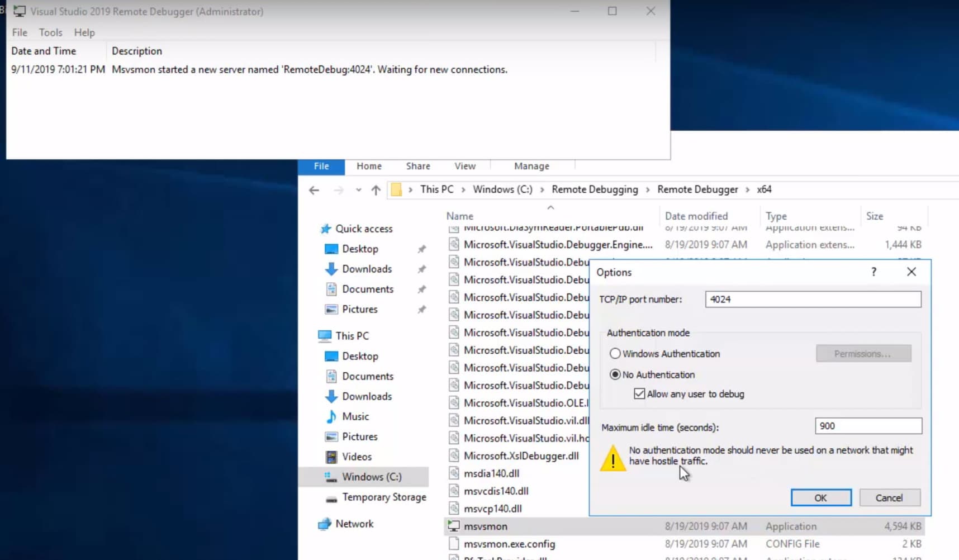Open Music folder in navigation pane
This screenshot has height=560, width=959.
click(355, 416)
